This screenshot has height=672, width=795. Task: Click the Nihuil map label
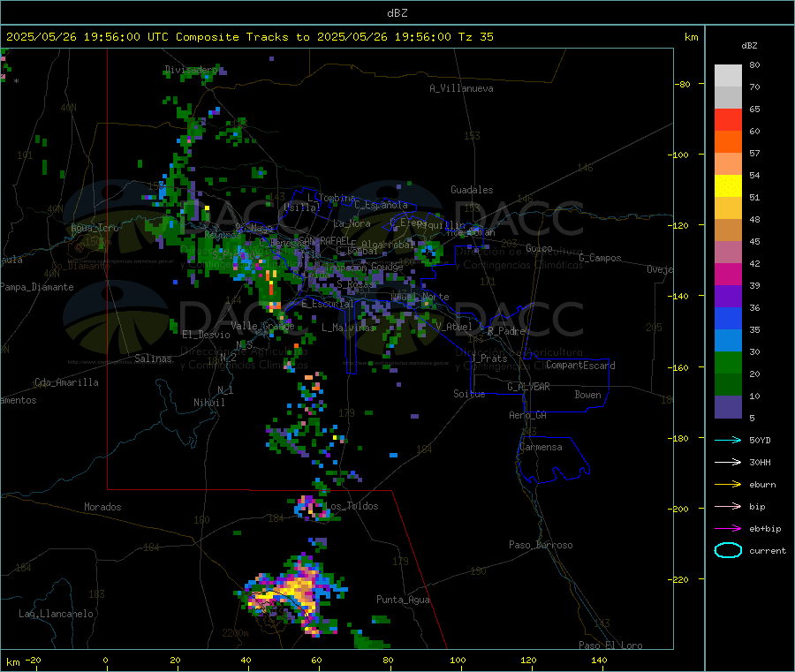208,403
